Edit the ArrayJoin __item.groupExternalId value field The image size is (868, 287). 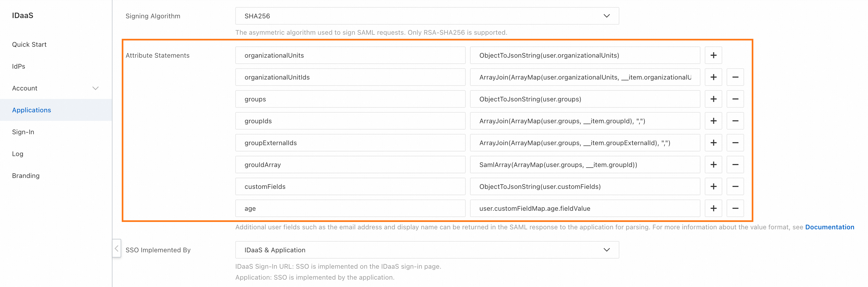(x=585, y=143)
